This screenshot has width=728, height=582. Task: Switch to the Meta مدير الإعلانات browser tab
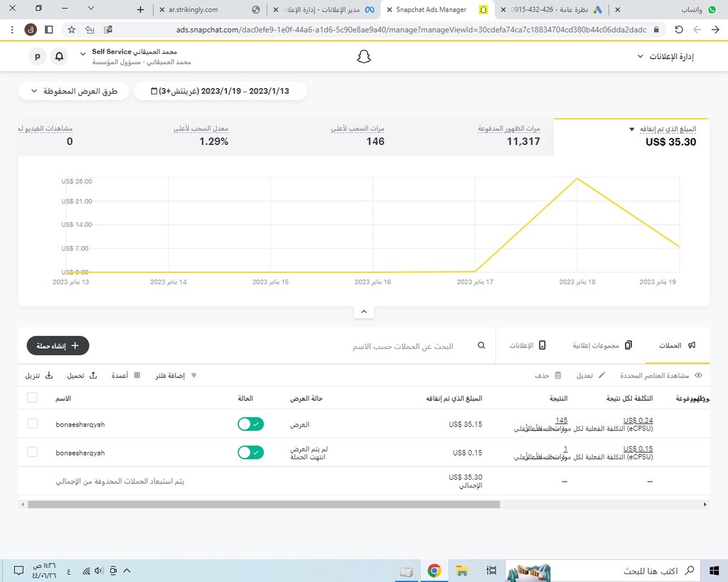[x=325, y=9]
